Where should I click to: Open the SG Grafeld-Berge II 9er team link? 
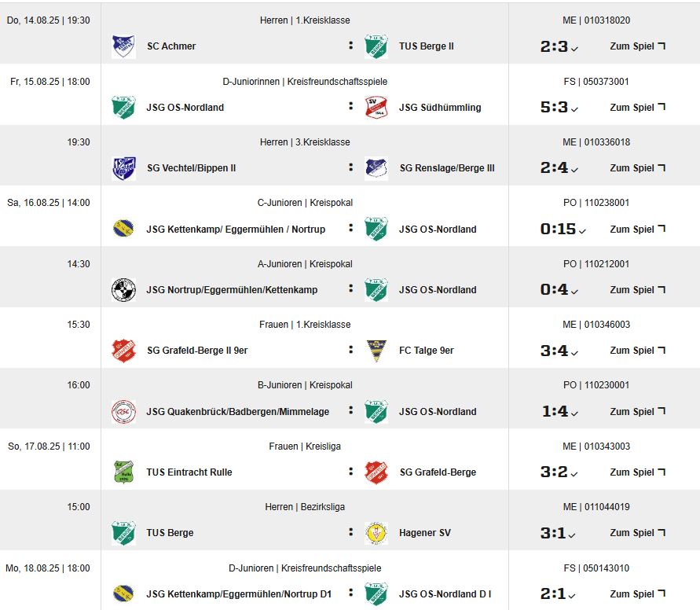click(x=197, y=351)
